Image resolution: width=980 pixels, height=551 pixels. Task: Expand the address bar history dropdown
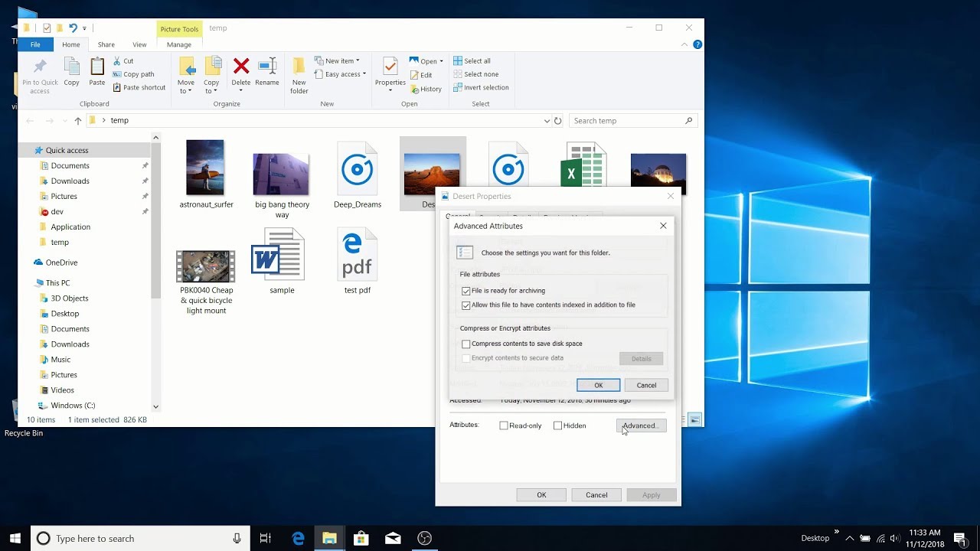(547, 121)
